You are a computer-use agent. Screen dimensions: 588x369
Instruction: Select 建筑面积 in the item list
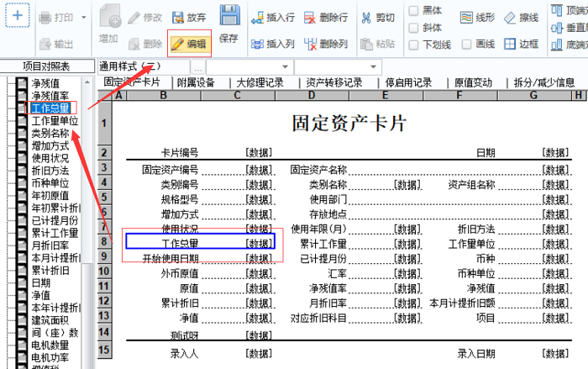(x=50, y=319)
